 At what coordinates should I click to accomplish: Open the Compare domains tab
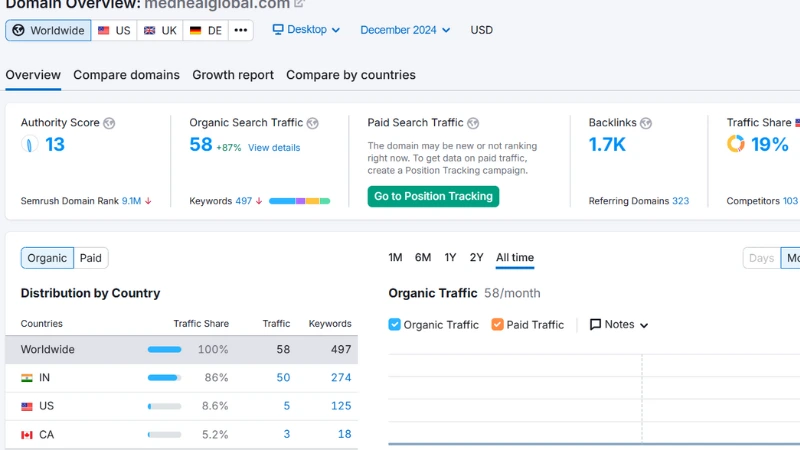[x=127, y=75]
